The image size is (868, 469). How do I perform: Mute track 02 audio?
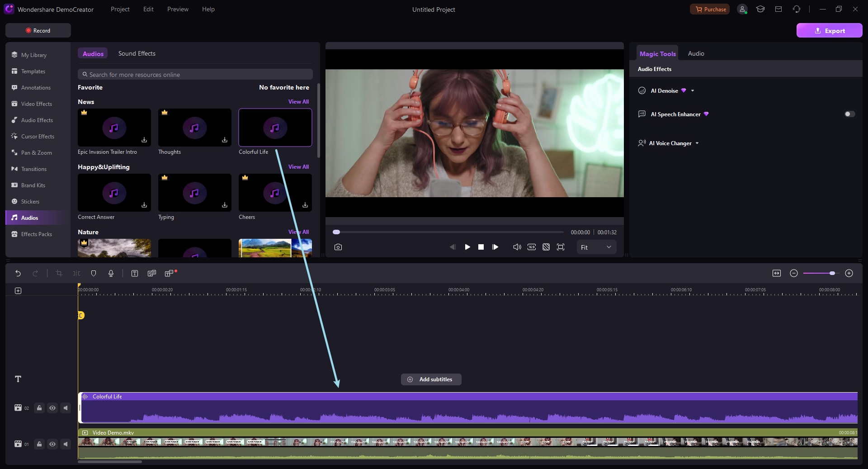pyautogui.click(x=66, y=408)
